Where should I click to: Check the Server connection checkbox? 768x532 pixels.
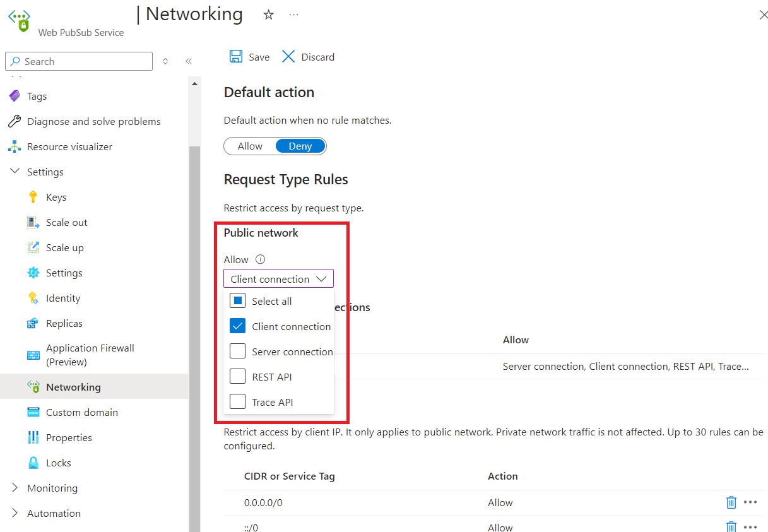tap(238, 352)
